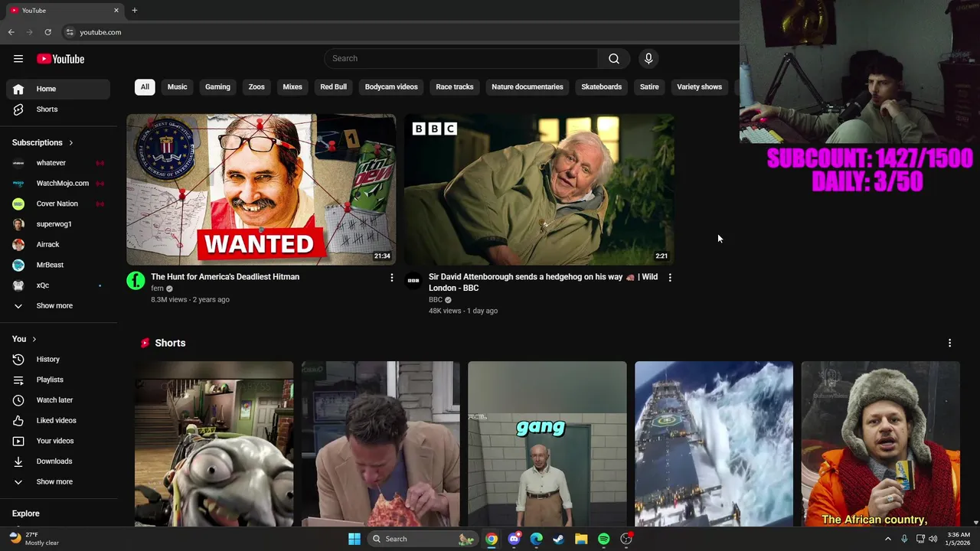Open Hunt for America's Deadliest Hitman title
The height and width of the screenshot is (551, 980).
click(225, 277)
